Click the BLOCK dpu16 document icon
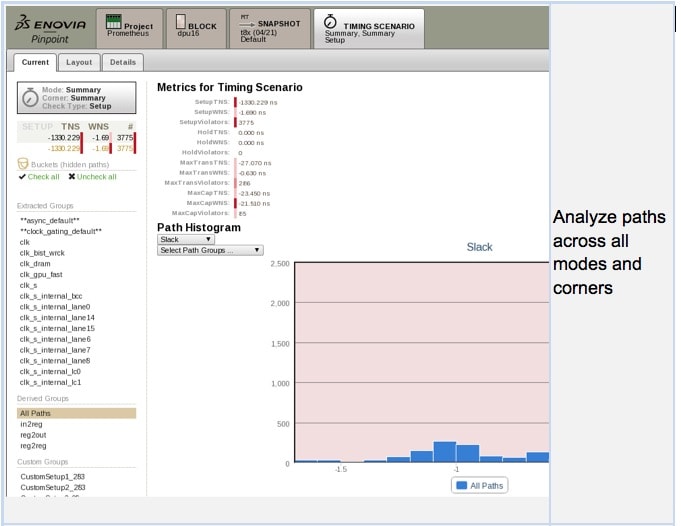 (x=178, y=21)
